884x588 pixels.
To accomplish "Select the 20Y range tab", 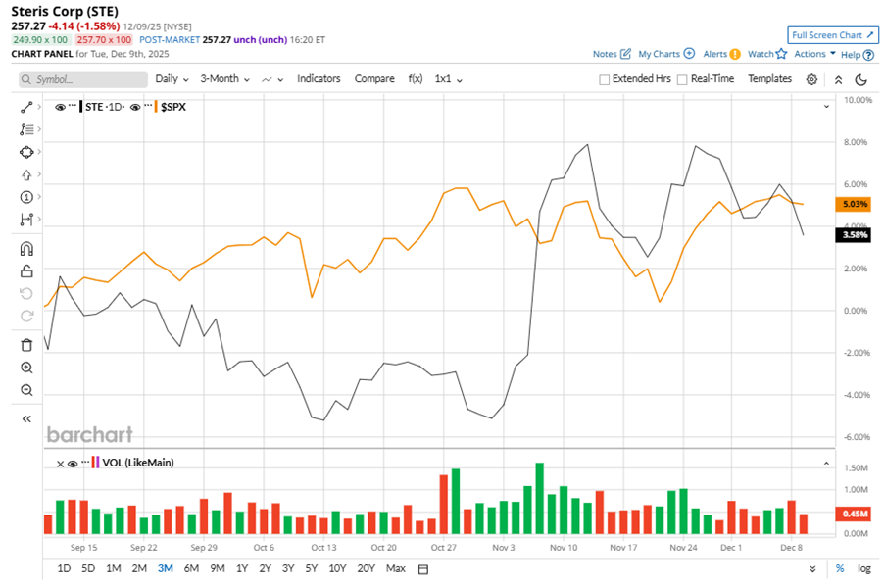I will [366, 568].
